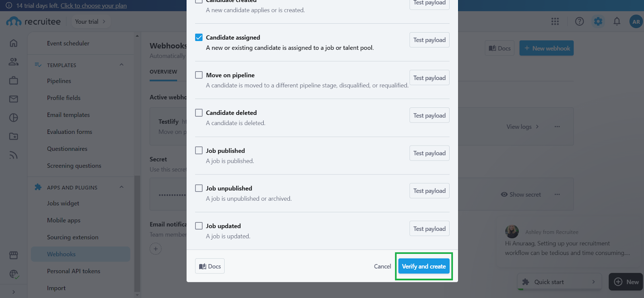Click the notifications bell icon

click(617, 22)
